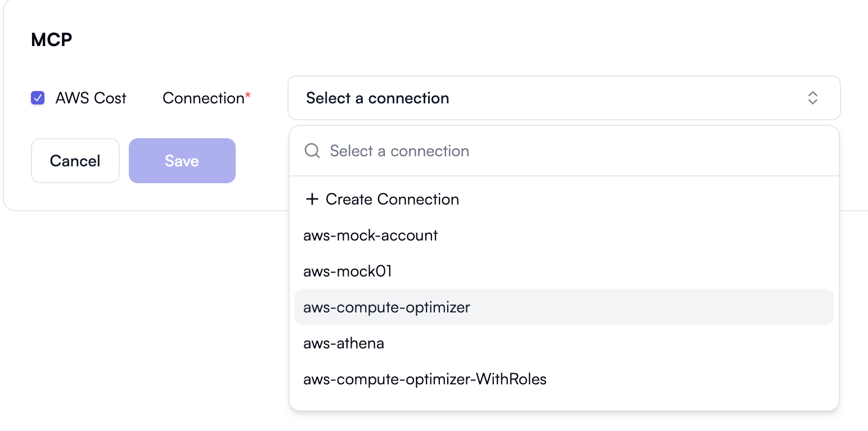Open the Select a connection dropdown
The height and width of the screenshot is (431, 868).
tap(563, 98)
